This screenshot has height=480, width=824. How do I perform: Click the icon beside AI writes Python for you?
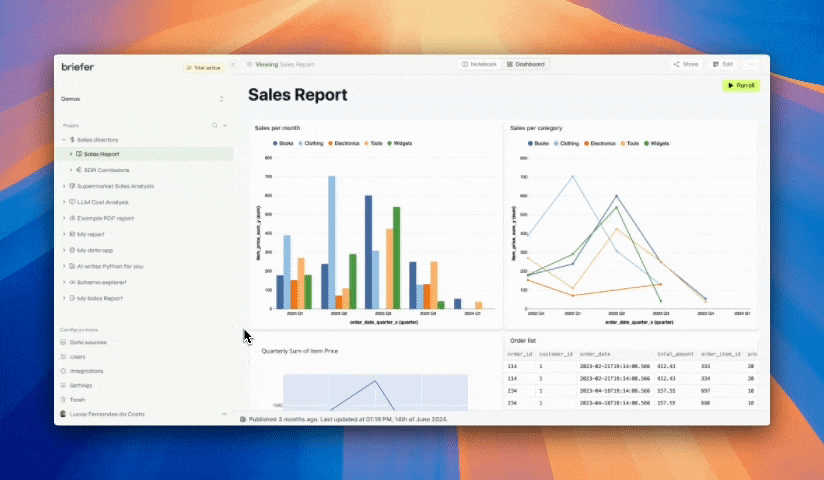tap(72, 266)
